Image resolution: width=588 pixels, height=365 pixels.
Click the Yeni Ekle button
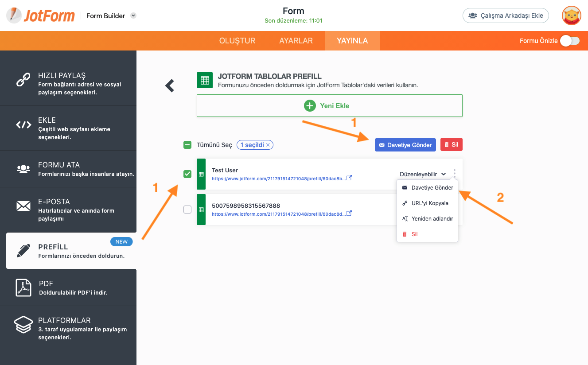click(x=329, y=105)
